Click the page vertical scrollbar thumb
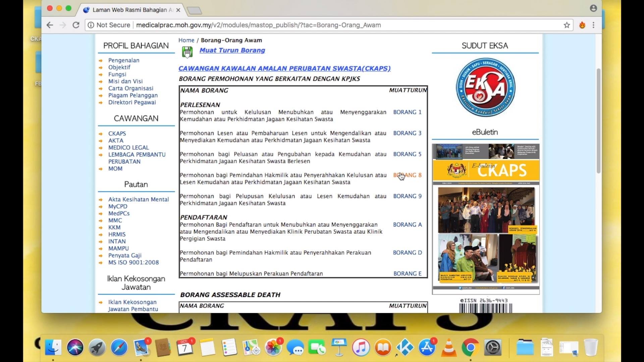Screen dimensions: 644x362 click(x=598, y=121)
